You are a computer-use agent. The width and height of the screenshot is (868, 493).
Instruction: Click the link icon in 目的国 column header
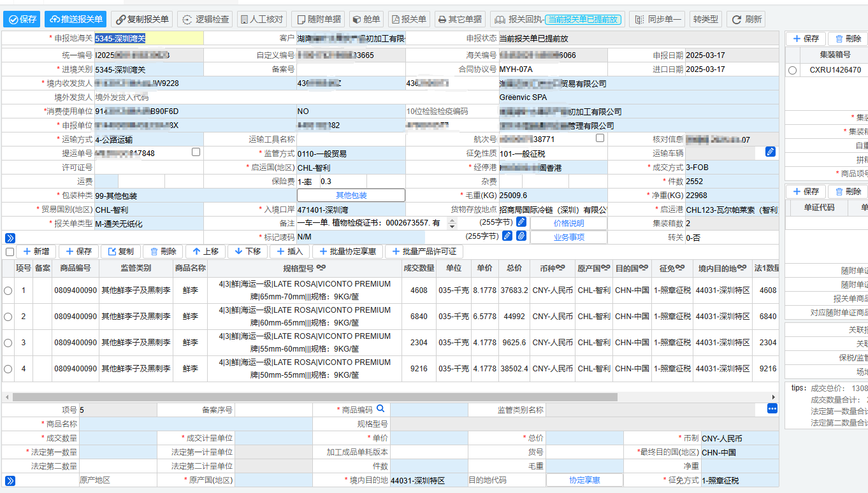[x=644, y=268]
